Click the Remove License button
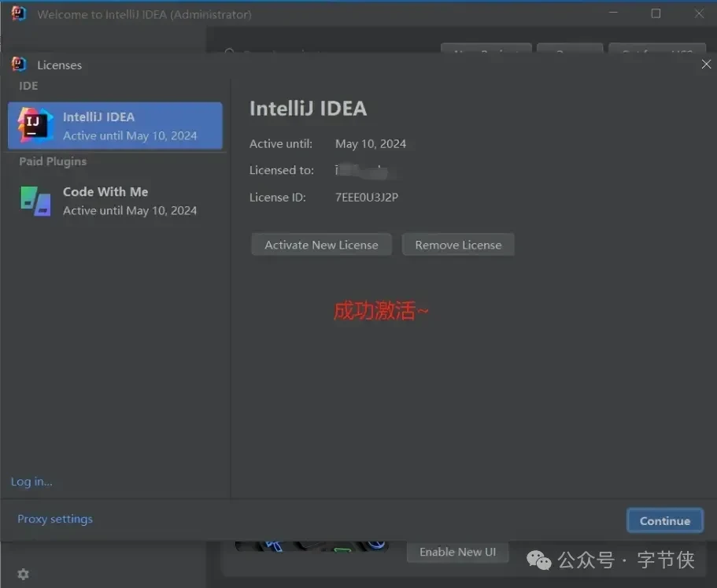This screenshot has height=588, width=717. pos(458,245)
